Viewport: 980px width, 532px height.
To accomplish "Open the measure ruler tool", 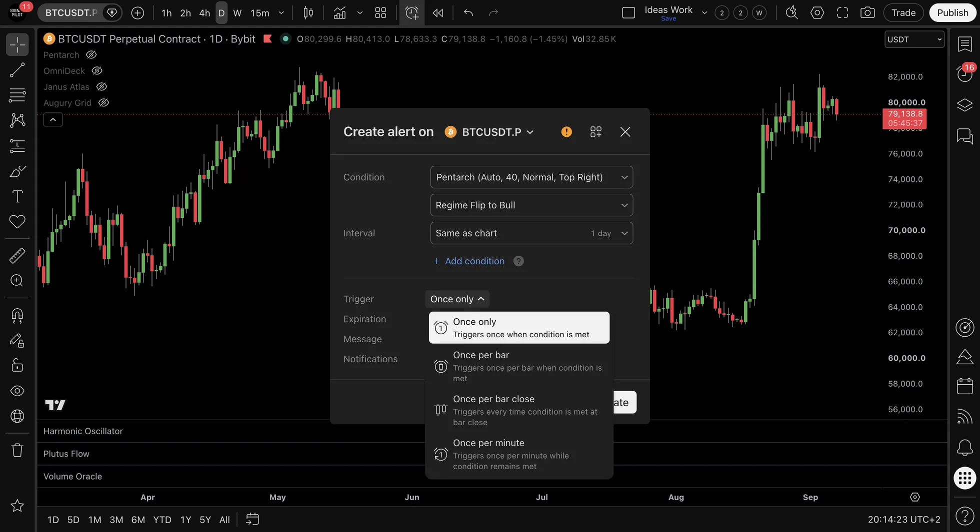I will 17,255.
